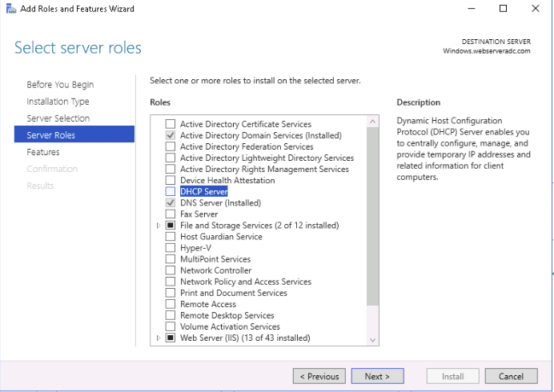Tick the Remote Access checkbox

[171, 304]
